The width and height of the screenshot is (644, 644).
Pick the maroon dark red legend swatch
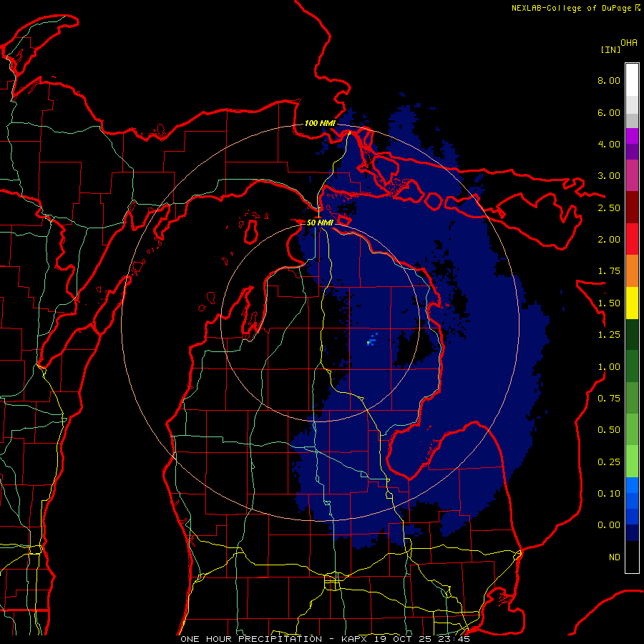632,208
